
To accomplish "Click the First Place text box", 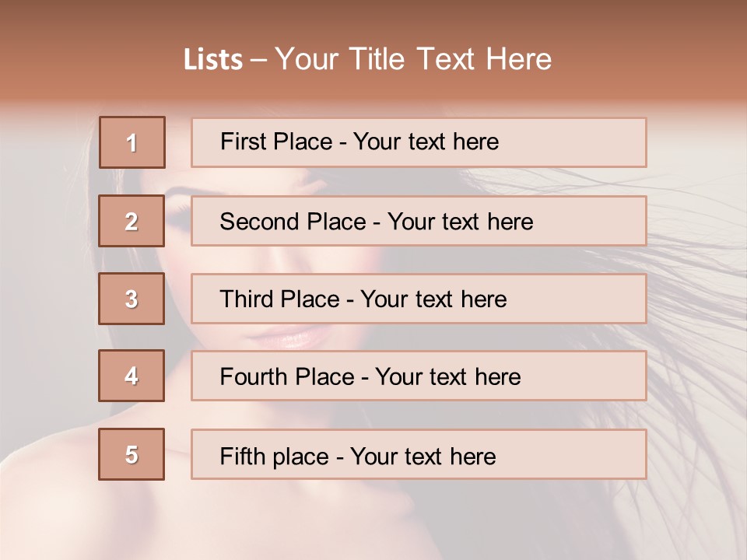I will coord(419,142).
